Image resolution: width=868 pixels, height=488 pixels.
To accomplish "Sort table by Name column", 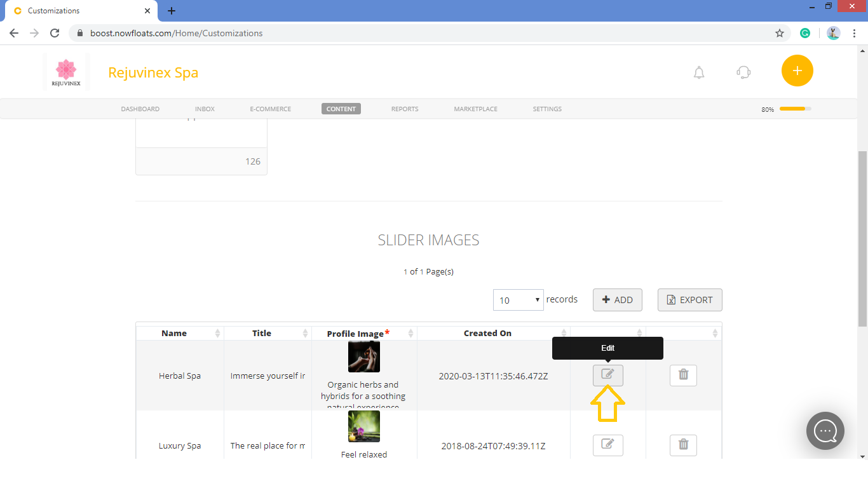I will point(180,333).
